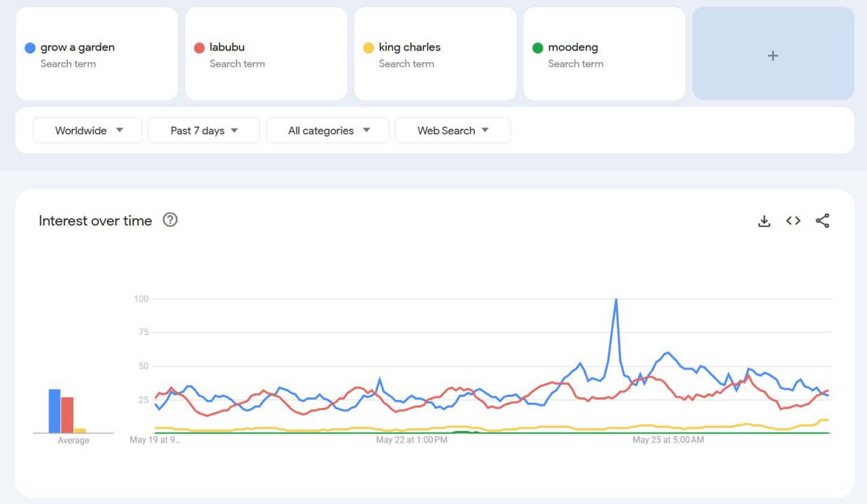This screenshot has width=867, height=504.
Task: Open the Worldwide region dropdown
Action: (87, 131)
